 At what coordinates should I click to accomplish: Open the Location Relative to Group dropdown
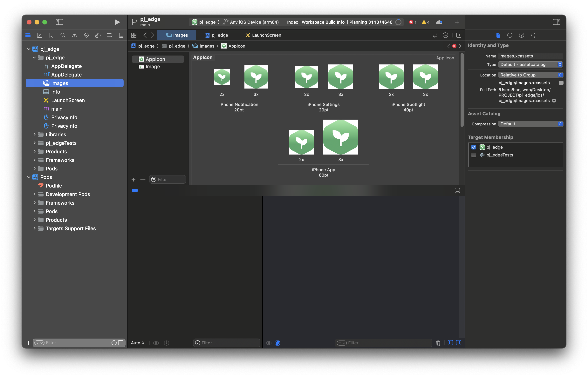coord(530,75)
